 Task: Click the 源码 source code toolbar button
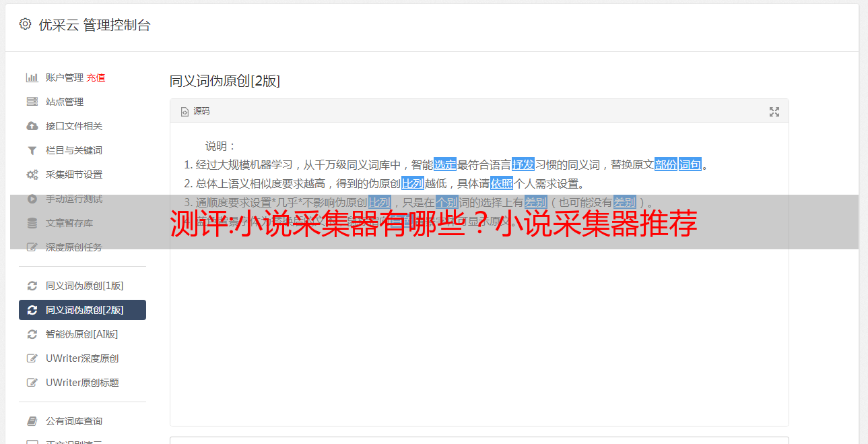pyautogui.click(x=195, y=111)
